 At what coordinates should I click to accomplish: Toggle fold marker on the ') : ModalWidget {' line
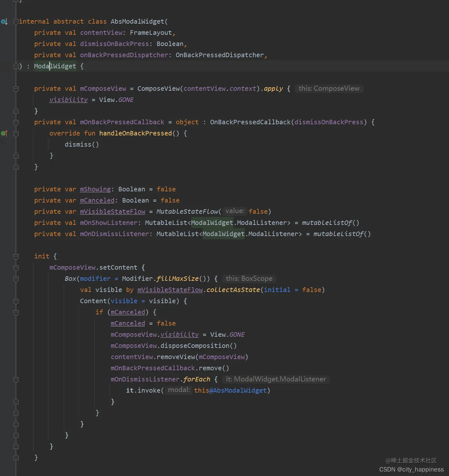[16, 66]
